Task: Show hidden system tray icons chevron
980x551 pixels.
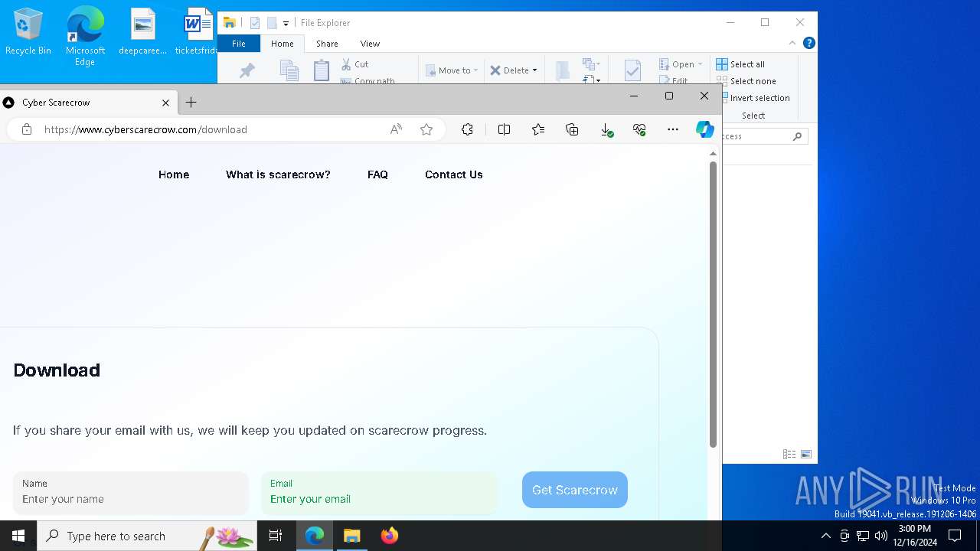Action: 825,536
